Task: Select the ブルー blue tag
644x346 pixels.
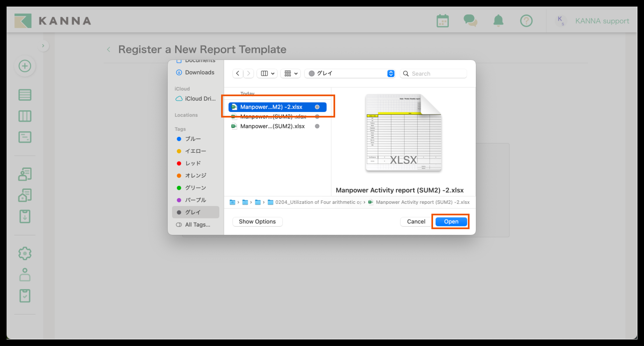Action: tap(193, 139)
